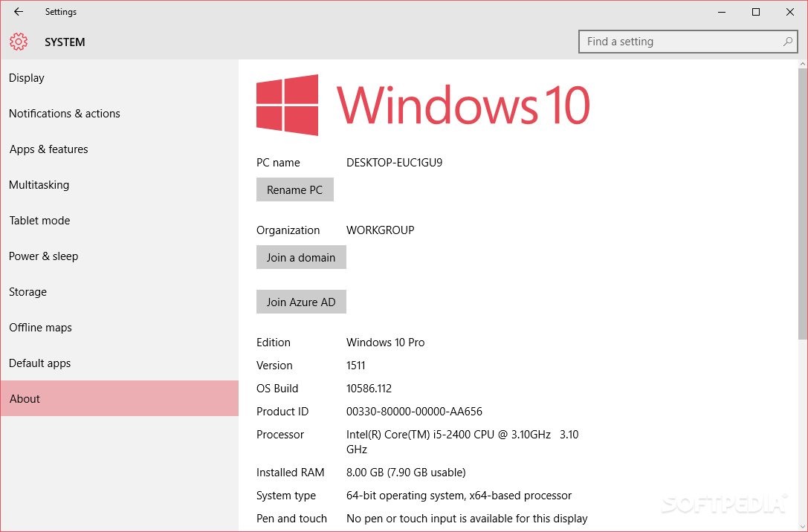This screenshot has height=532, width=808.
Task: Open Display settings from the sidebar
Action: pos(26,78)
